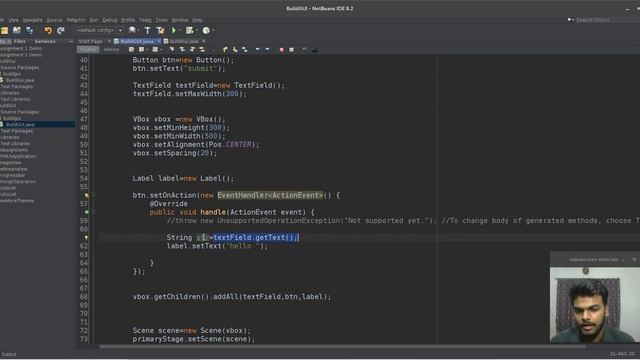This screenshot has width=640, height=360.
Task: Run the project with the green arrow
Action: pos(173,30)
